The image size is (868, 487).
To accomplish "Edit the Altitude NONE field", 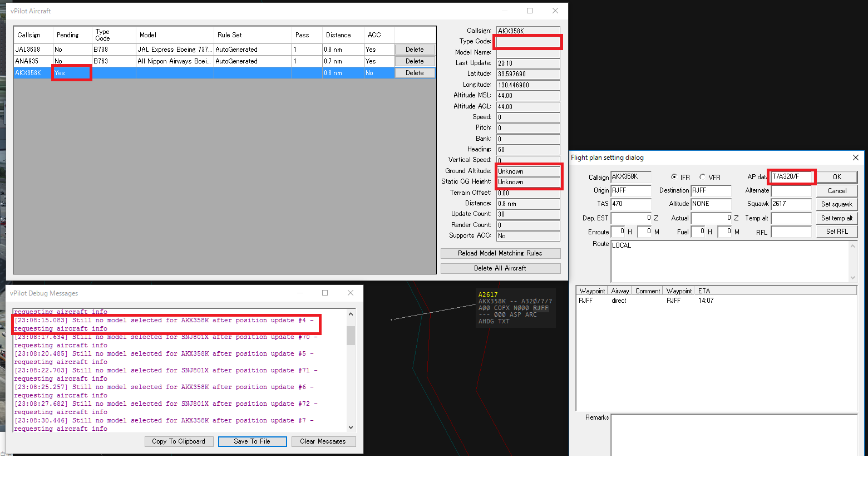I will click(x=711, y=204).
